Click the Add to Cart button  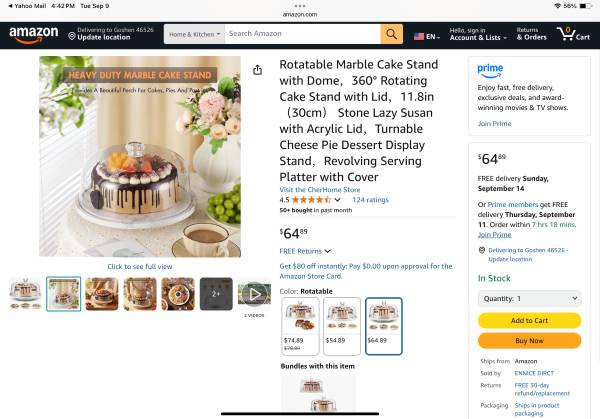point(529,320)
